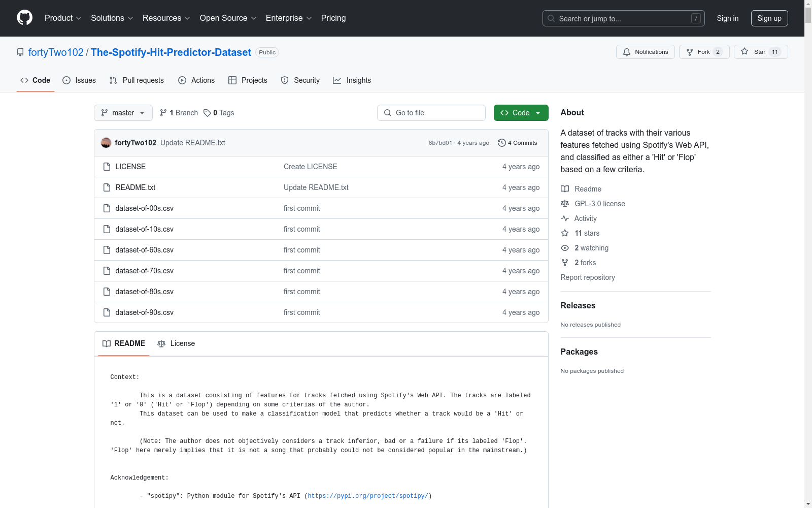
Task: Switch to the License tab in file viewer
Action: [x=176, y=343]
